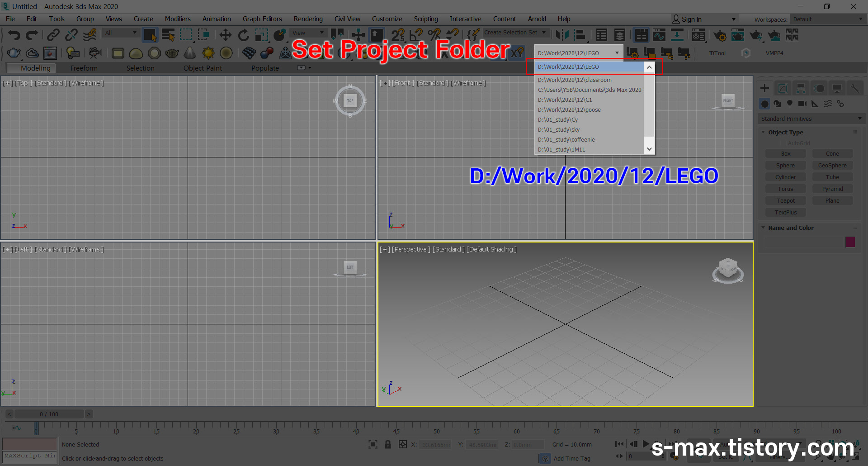Toggle the 2.5D Snaps button

(398, 35)
